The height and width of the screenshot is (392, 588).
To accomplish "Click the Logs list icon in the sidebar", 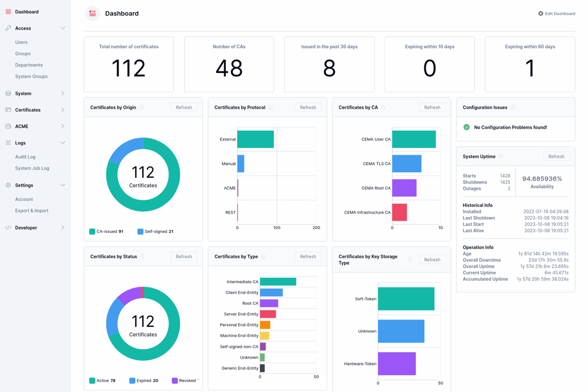I will (8, 143).
